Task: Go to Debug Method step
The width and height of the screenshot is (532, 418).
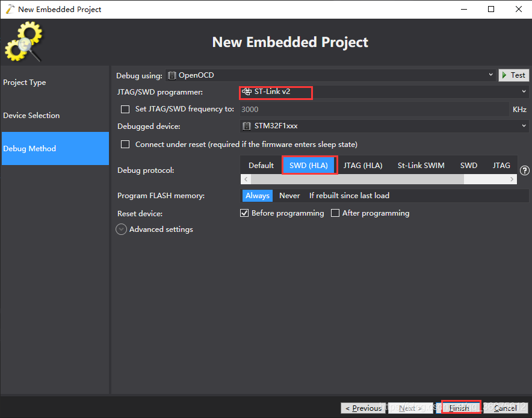Action: 55,148
